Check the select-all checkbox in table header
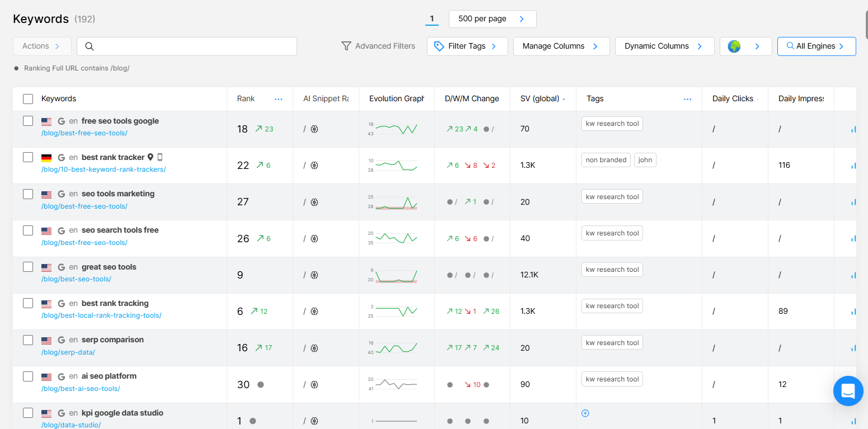The width and height of the screenshot is (868, 429). click(27, 98)
